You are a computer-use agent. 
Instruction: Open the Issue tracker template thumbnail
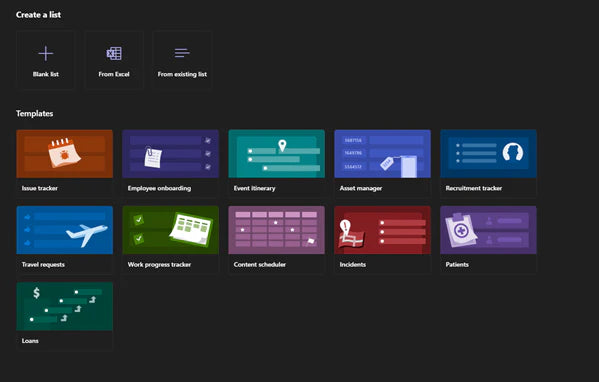tap(65, 154)
